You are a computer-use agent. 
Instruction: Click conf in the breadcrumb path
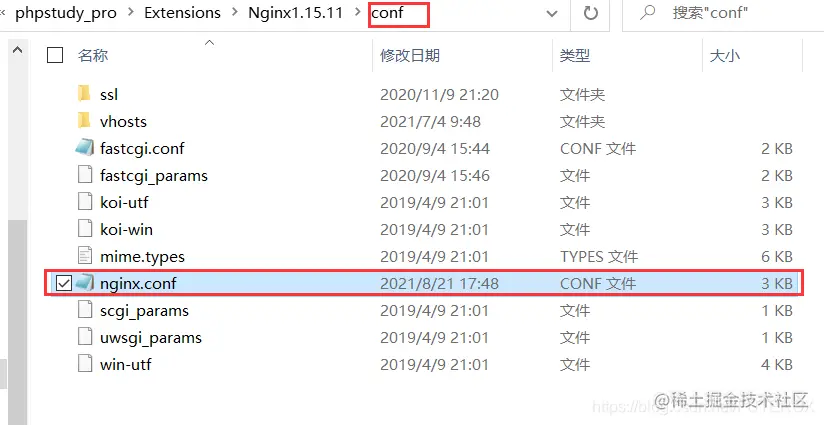pyautogui.click(x=387, y=13)
